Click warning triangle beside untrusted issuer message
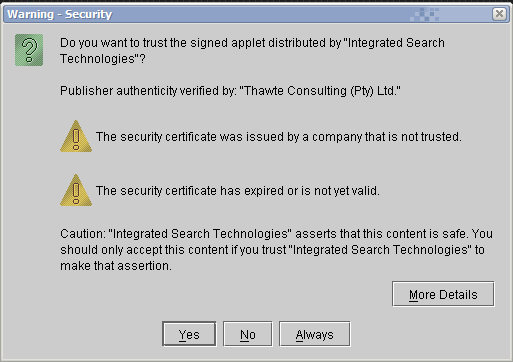Viewport: 513px width, 362px height. pos(76,136)
